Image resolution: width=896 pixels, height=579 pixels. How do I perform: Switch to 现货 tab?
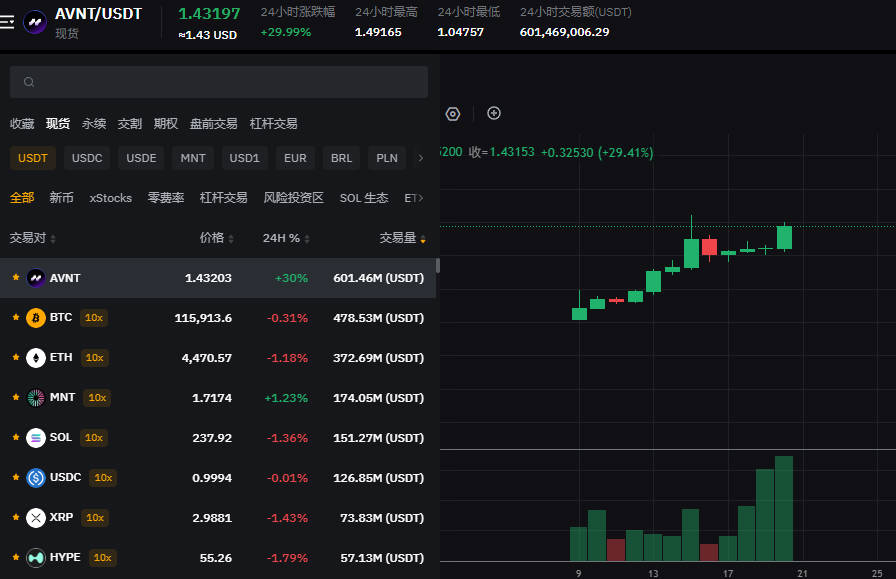click(x=58, y=123)
